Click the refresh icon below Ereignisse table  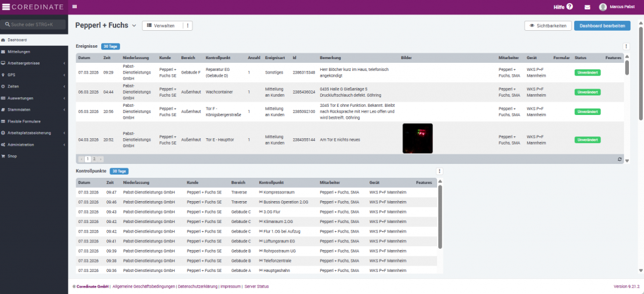pyautogui.click(x=619, y=159)
